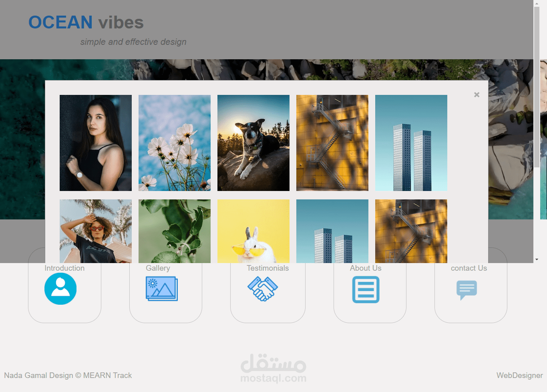This screenshot has height=392, width=547.
Task: Open the twin skyscrapers photo in top row
Action: [x=411, y=143]
